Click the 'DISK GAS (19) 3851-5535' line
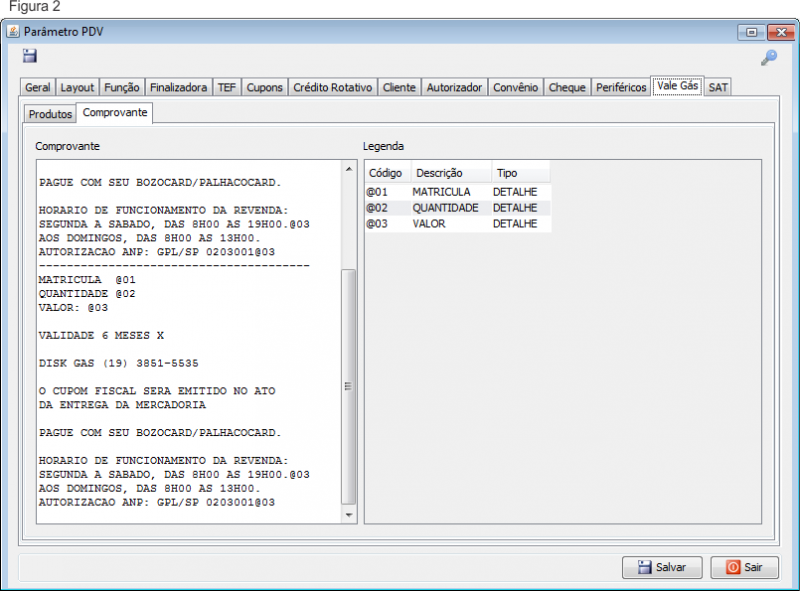 point(119,363)
